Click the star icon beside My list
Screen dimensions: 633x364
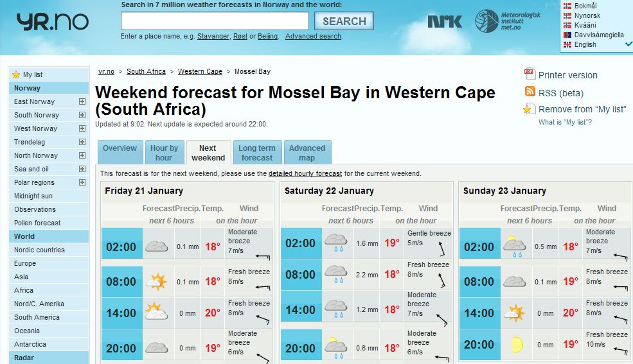pyautogui.click(x=16, y=74)
